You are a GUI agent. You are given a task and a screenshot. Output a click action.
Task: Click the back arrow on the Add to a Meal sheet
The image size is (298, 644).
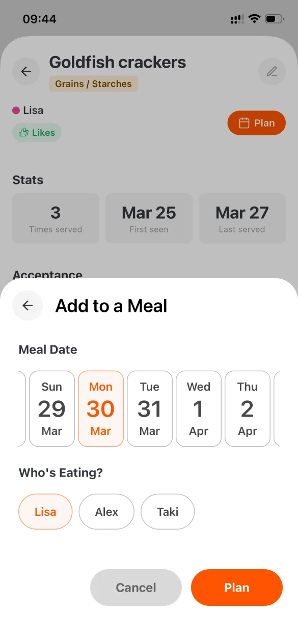(x=28, y=305)
